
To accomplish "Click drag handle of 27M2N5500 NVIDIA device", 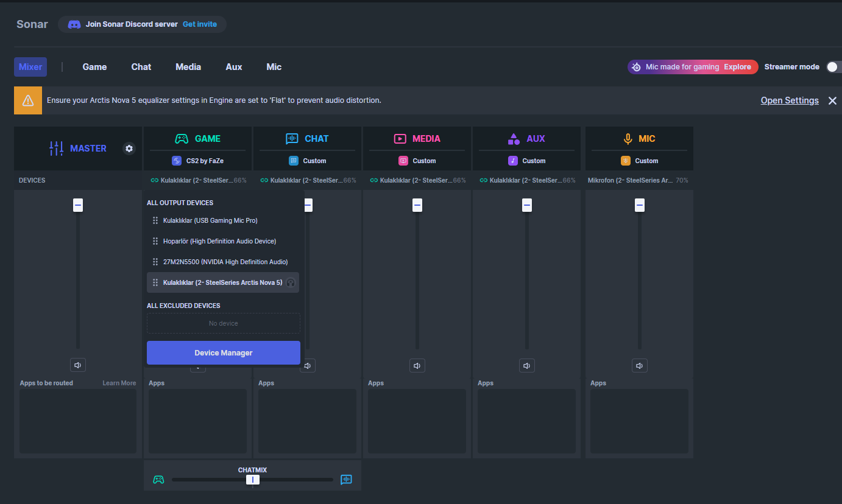I will point(155,262).
